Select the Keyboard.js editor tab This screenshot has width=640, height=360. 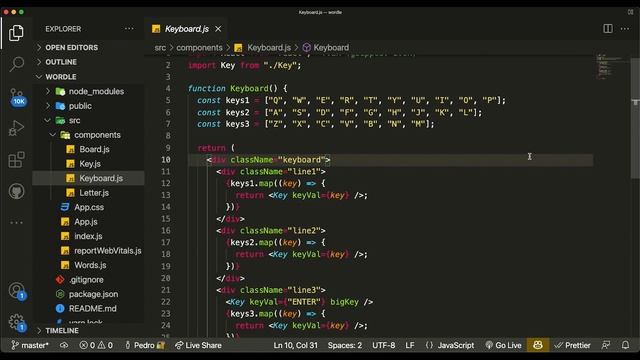coord(186,29)
